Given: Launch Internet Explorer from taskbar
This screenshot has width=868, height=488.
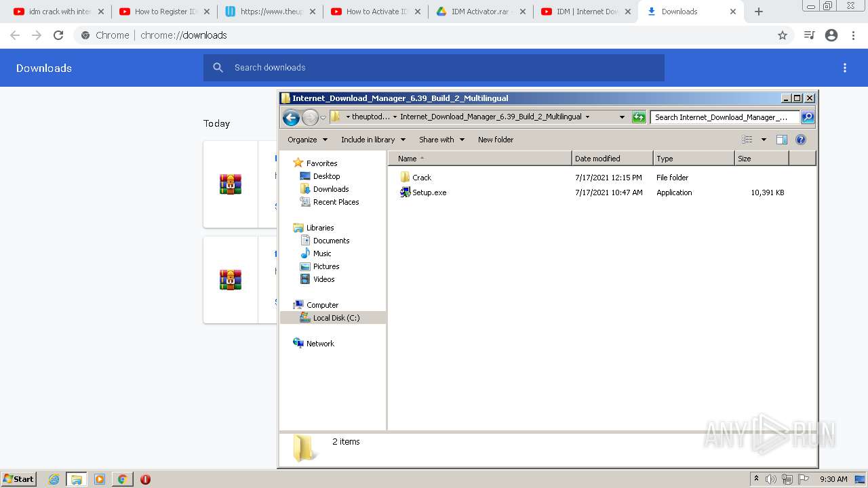Looking at the screenshot, I should pyautogui.click(x=54, y=479).
